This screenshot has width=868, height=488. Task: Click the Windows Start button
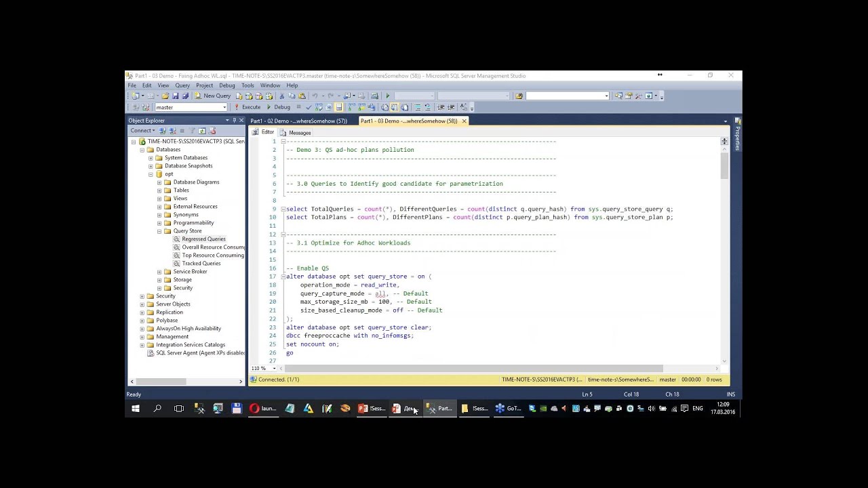(136, 409)
